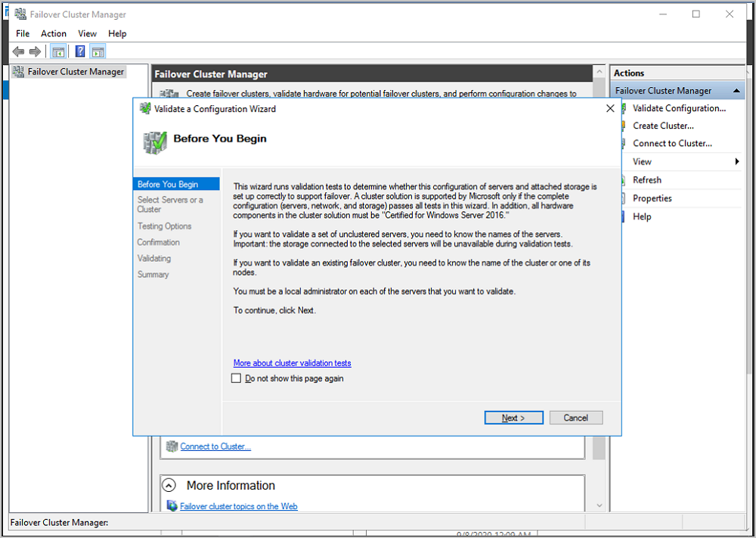Select the 'Before You Begin' wizard step
The image size is (756, 538).
tap(176, 184)
